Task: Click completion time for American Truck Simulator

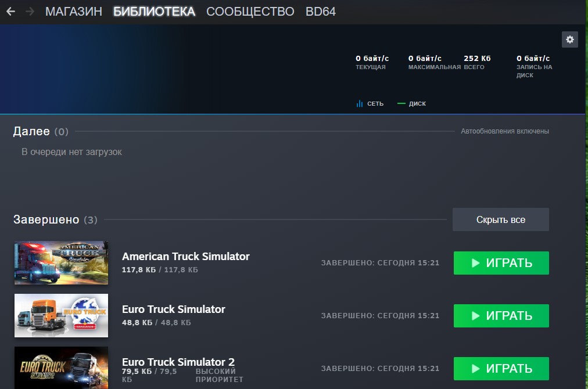Action: click(380, 263)
